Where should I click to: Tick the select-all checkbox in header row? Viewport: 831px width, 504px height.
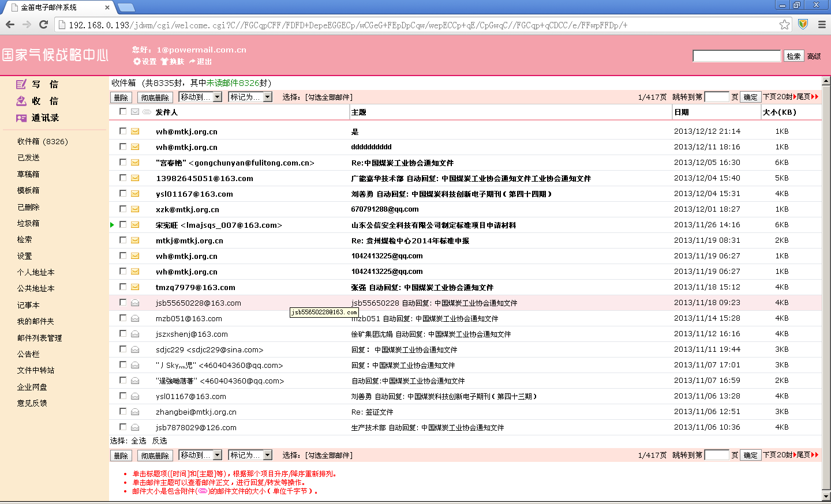point(123,112)
